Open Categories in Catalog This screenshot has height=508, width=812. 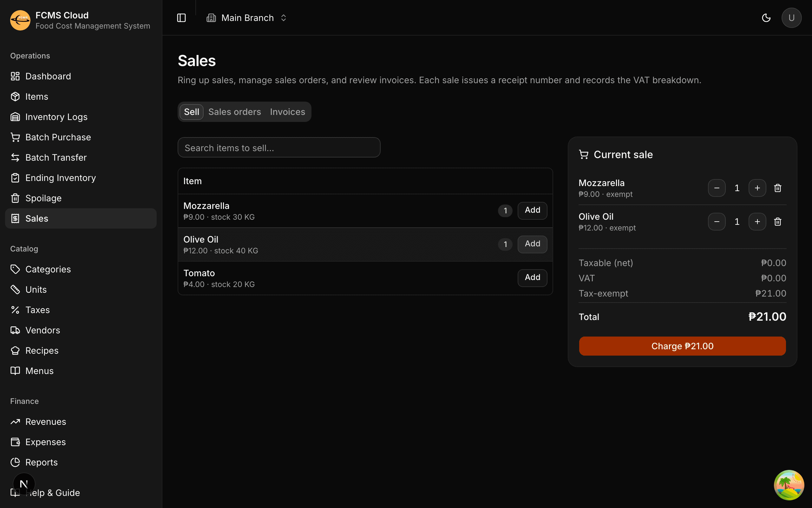[81, 269]
